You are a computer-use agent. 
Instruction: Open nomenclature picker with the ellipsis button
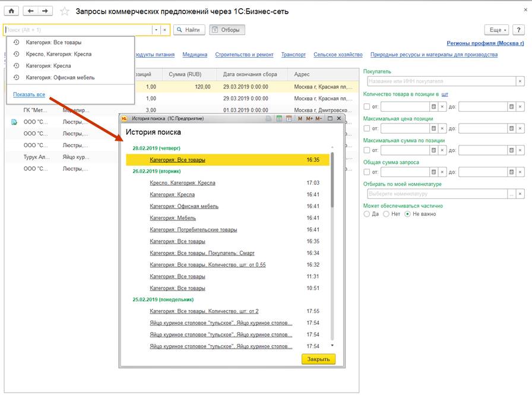[511, 194]
